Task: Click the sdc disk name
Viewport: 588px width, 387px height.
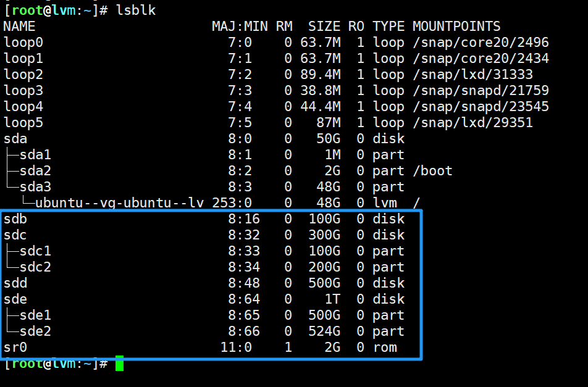Action: (x=15, y=235)
